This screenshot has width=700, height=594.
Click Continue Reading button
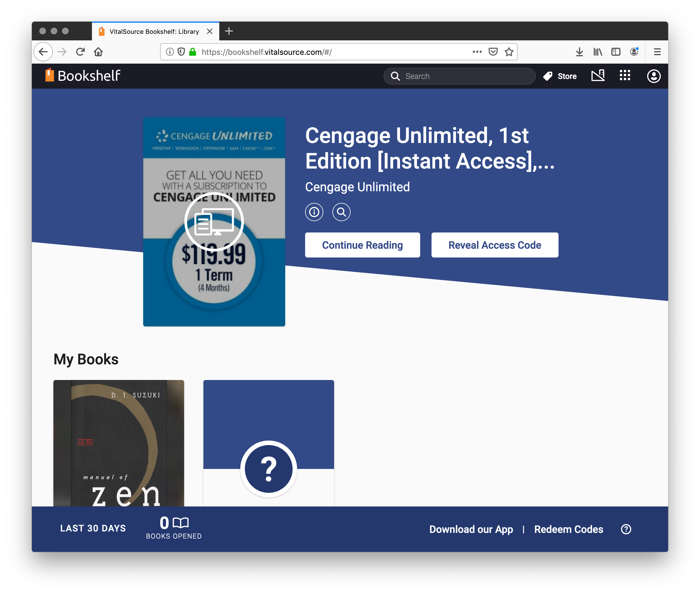click(x=362, y=244)
